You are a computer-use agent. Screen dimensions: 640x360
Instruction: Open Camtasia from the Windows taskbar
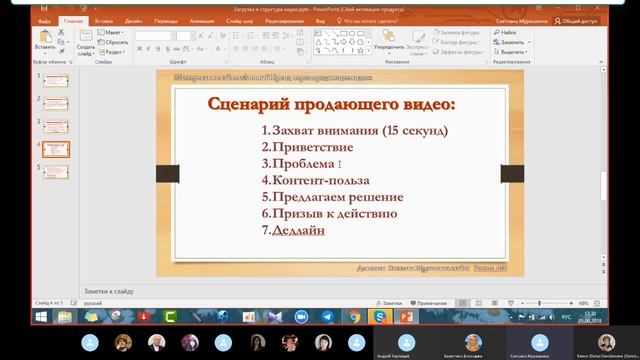170,317
